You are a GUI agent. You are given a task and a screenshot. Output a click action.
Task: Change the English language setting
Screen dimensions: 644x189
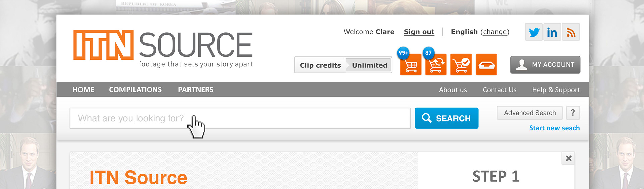(495, 32)
